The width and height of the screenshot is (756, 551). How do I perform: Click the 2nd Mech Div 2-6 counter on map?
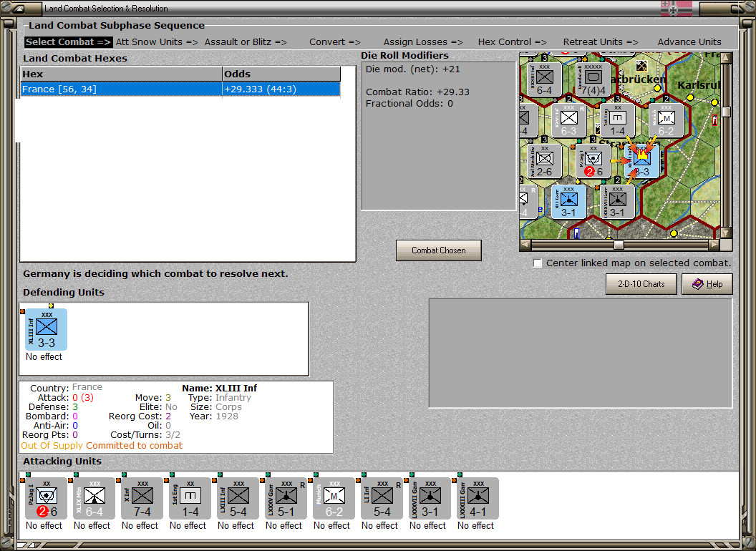coord(544,161)
